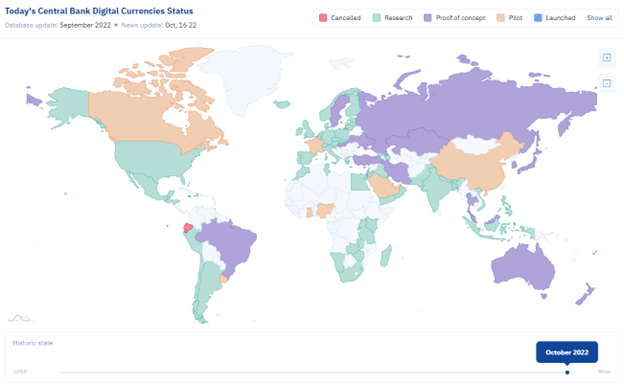
Task: Toggle the Pilot status filter
Action: click(510, 18)
